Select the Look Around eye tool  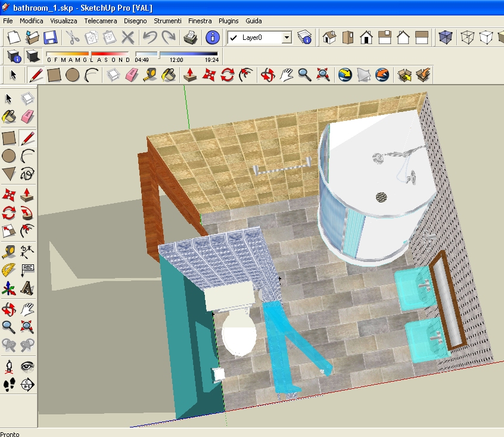coord(27,366)
